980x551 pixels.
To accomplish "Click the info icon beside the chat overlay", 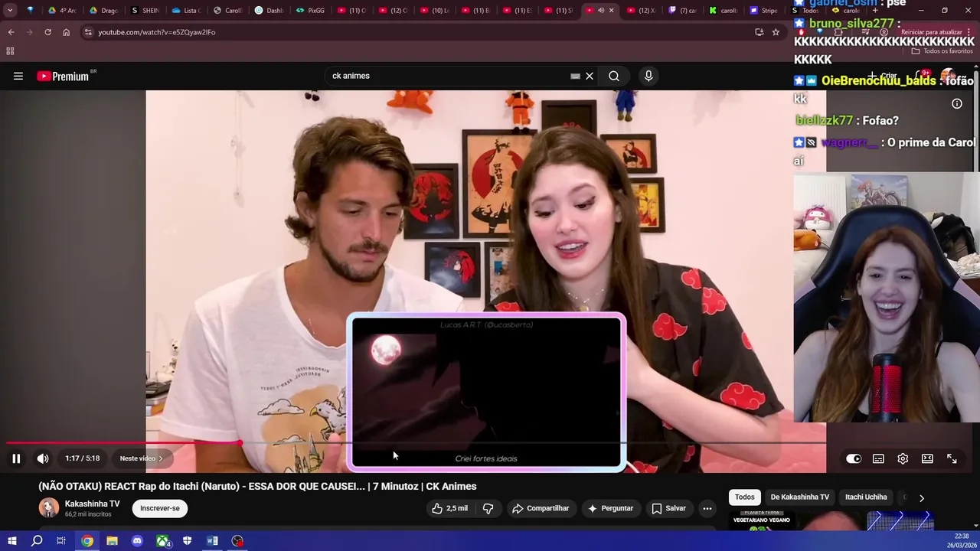I will coord(957,103).
